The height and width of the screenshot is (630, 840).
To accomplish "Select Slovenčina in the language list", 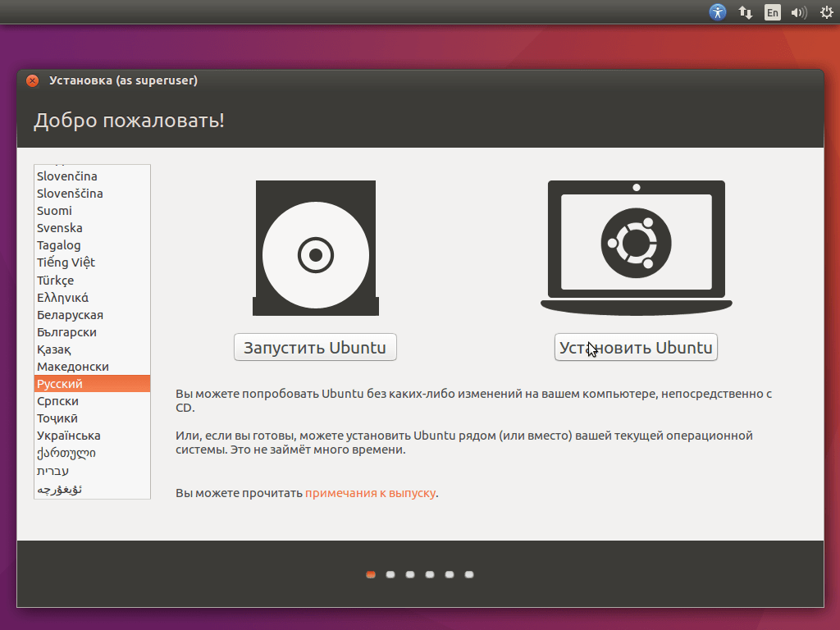I will (92, 176).
